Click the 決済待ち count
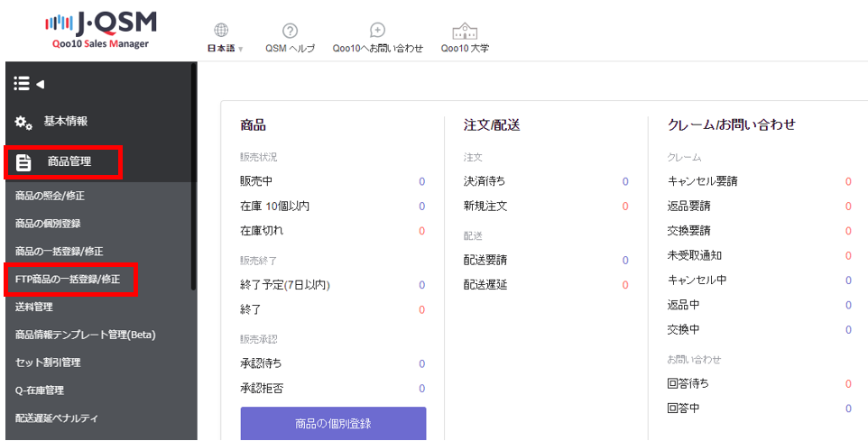This screenshot has height=441, width=868. pos(625,181)
